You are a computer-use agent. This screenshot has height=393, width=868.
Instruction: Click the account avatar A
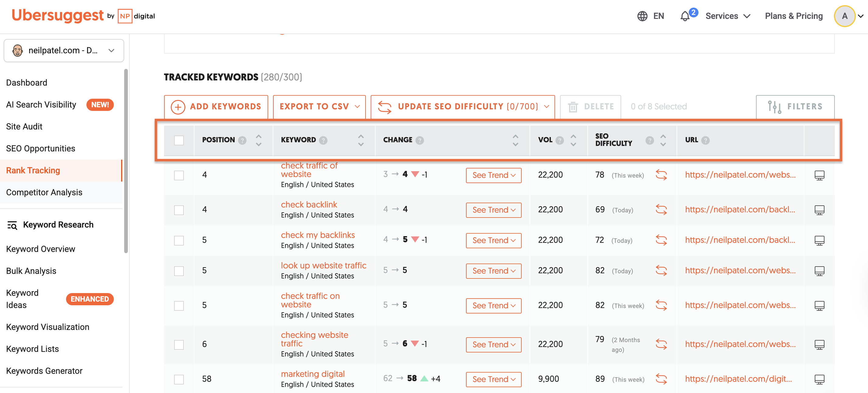tap(844, 16)
